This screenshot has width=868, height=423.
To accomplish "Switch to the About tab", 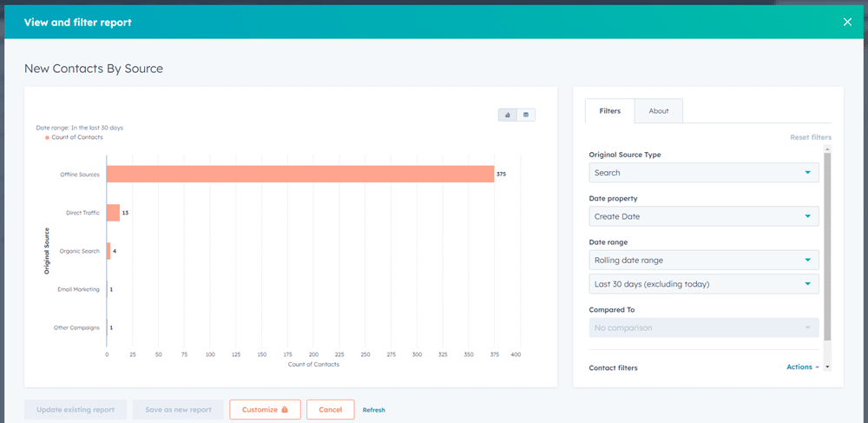I will click(659, 110).
